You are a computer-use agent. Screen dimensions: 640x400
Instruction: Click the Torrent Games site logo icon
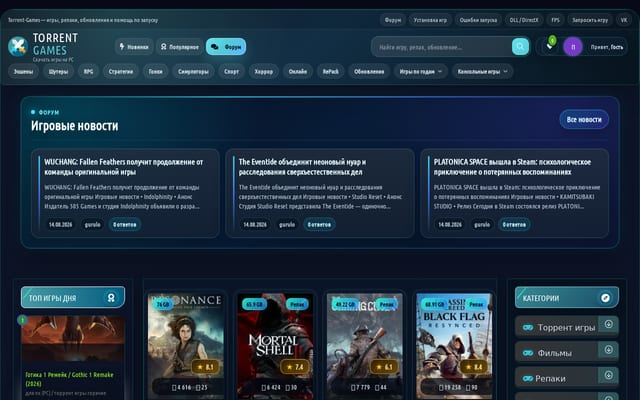(18, 46)
